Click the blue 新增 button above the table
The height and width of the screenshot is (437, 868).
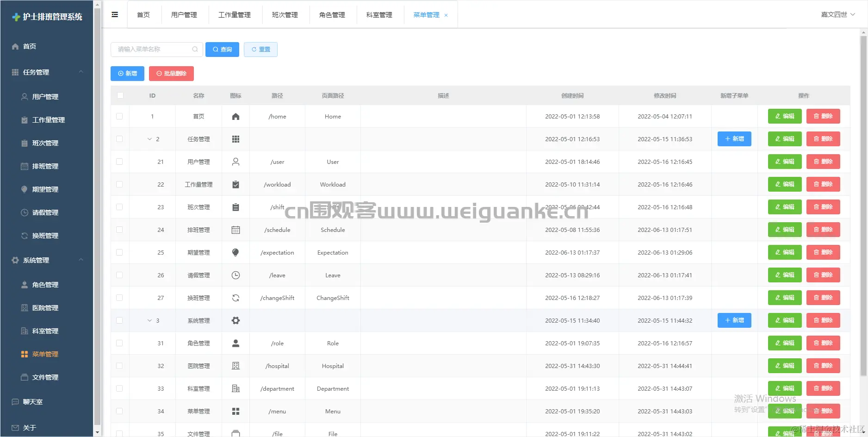127,74
